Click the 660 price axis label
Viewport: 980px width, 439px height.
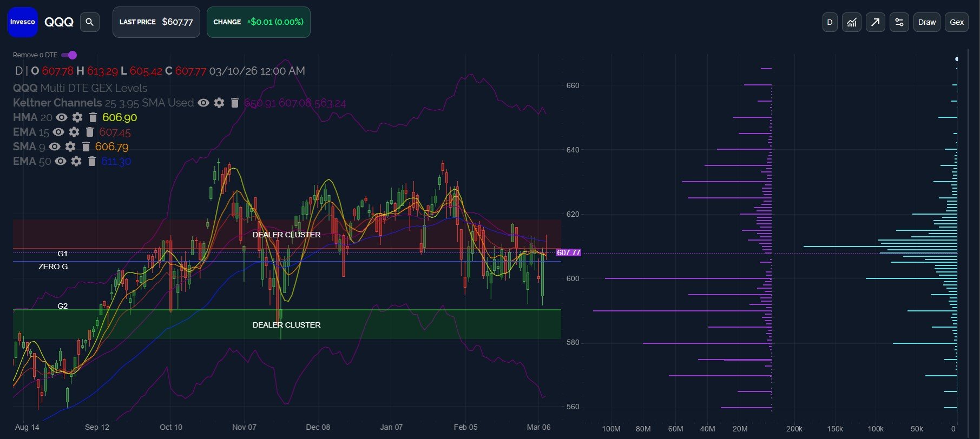[x=573, y=85]
